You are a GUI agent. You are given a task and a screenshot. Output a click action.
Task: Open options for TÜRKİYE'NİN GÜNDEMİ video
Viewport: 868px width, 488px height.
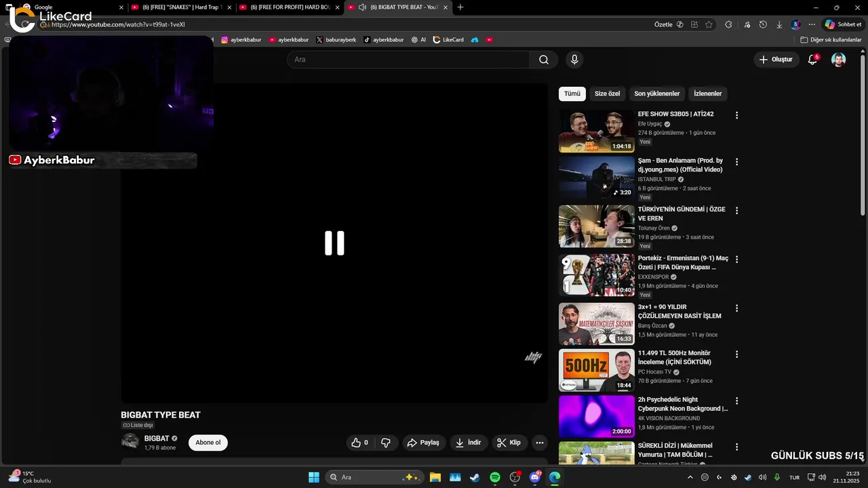736,211
